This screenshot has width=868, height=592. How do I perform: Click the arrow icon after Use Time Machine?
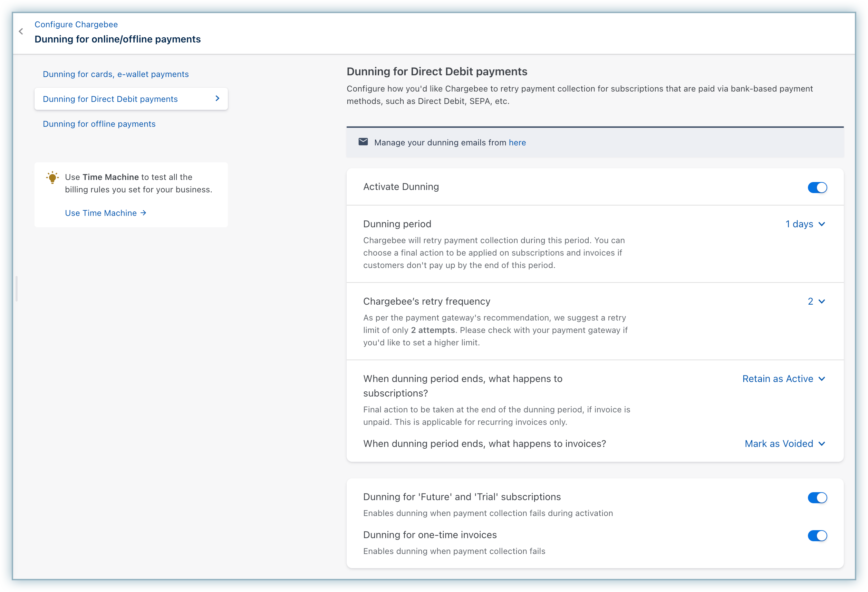click(143, 213)
